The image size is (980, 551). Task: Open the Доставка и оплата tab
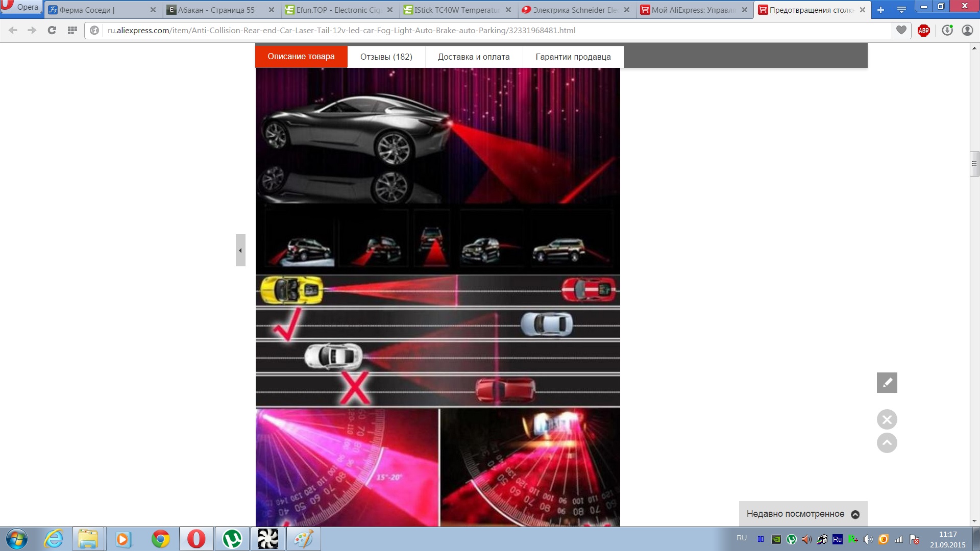474,57
